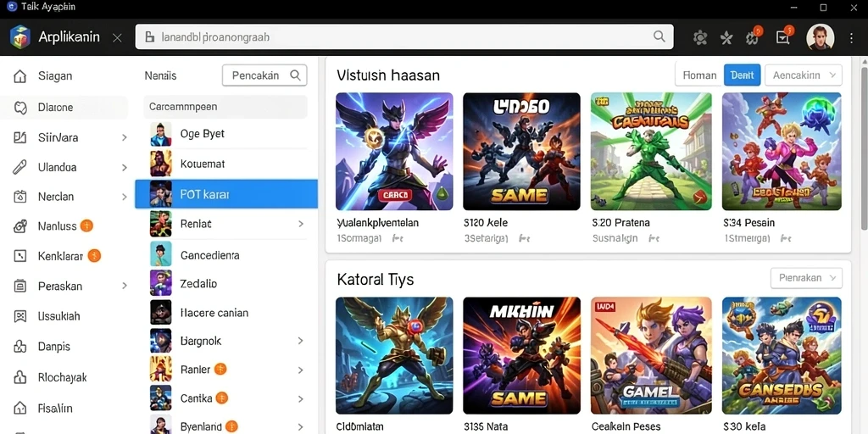
Task: Click the Nanluss orange notification badge
Action: (86, 225)
